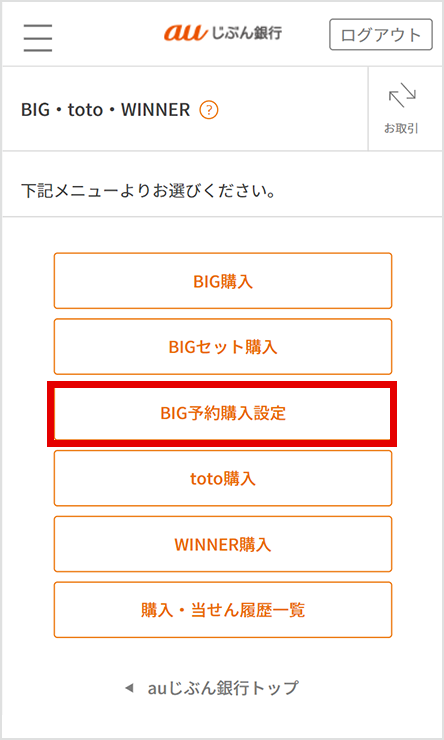Open BIG予約購入設定 highlighted button
The width and height of the screenshot is (444, 740).
223,413
